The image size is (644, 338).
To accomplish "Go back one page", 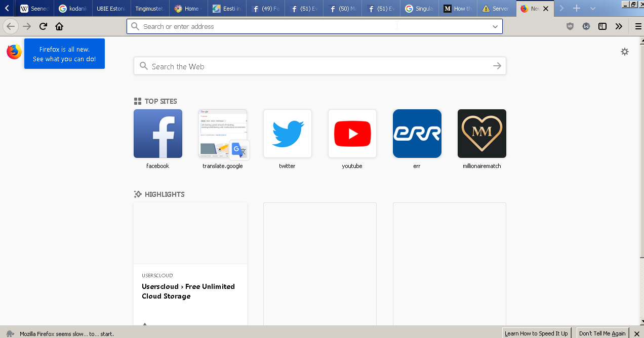I will [x=11, y=26].
